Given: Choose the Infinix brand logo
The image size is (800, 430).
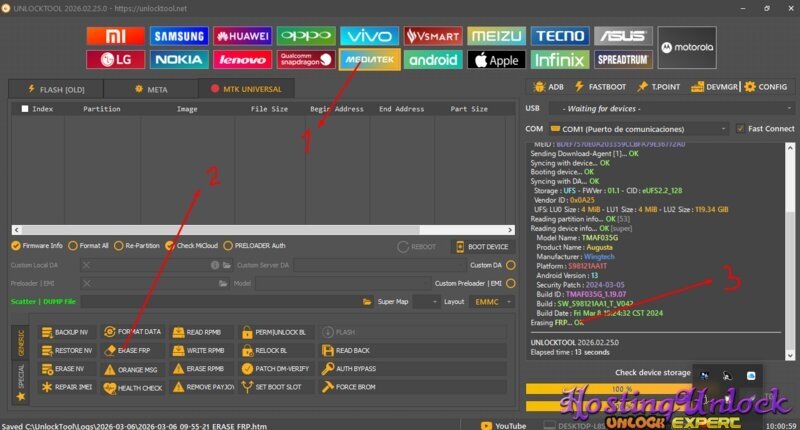Looking at the screenshot, I should [560, 60].
